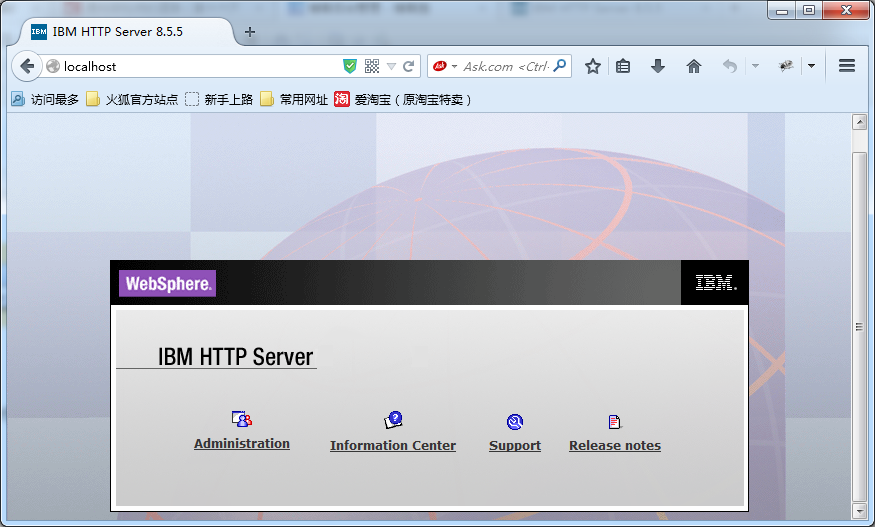Image resolution: width=875 pixels, height=527 pixels.
Task: Minimize the browser window
Action: click(x=781, y=10)
